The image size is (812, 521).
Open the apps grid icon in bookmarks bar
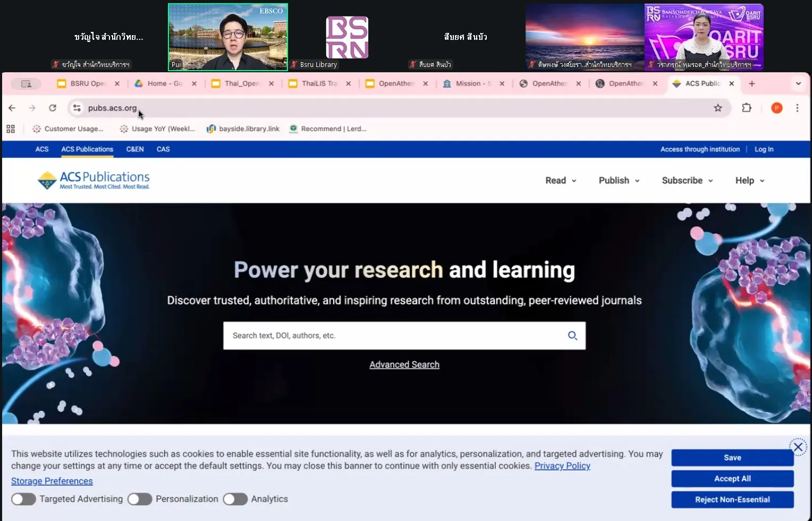pyautogui.click(x=11, y=129)
